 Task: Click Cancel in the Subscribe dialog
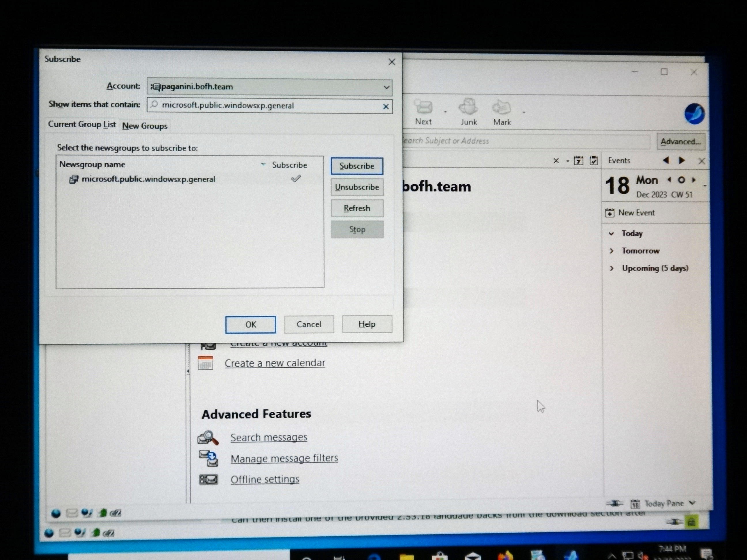(309, 324)
